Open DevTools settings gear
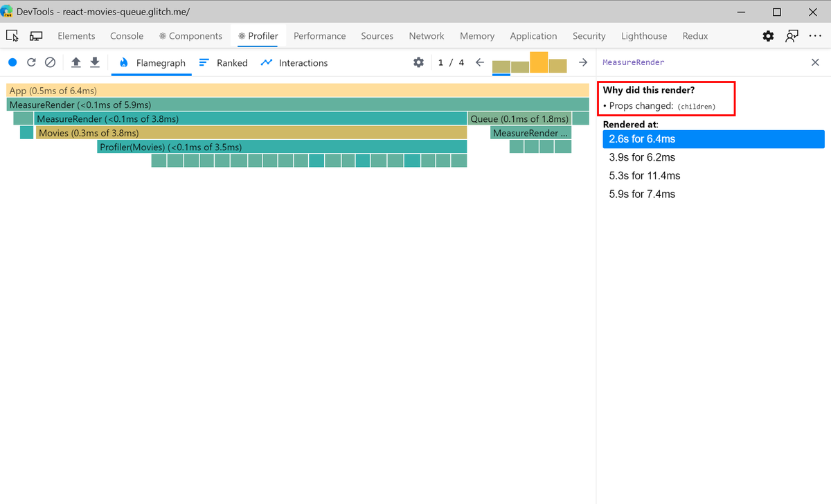The image size is (831, 504). [768, 35]
